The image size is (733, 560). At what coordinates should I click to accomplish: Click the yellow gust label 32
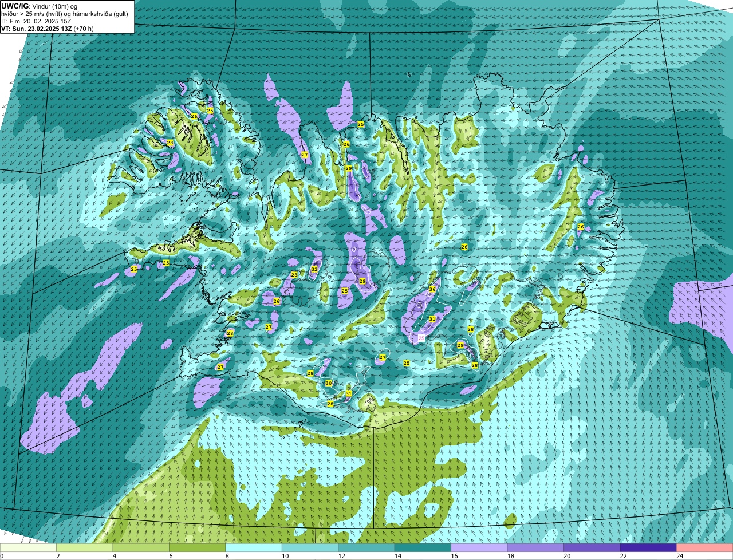[x=314, y=269]
